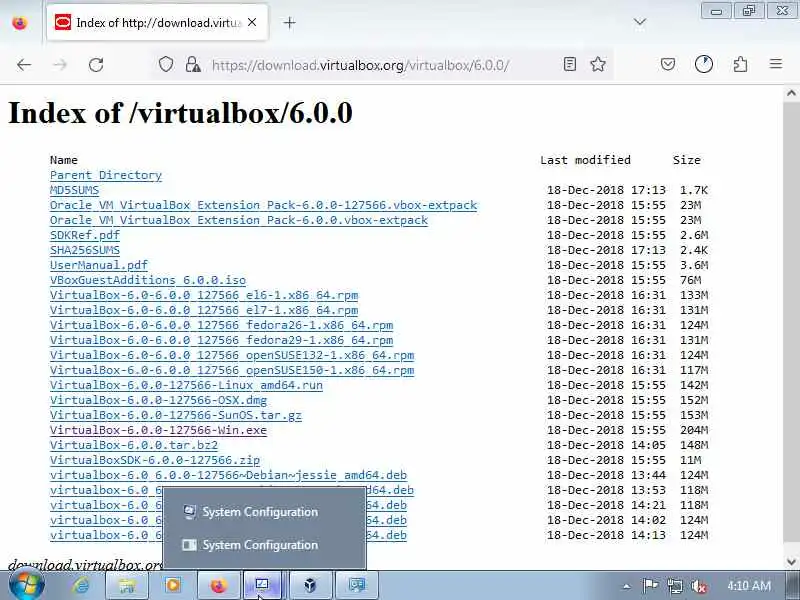The image size is (800, 600).
Task: Click the 76M size of VBoxGuestAdditions
Action: click(x=690, y=280)
